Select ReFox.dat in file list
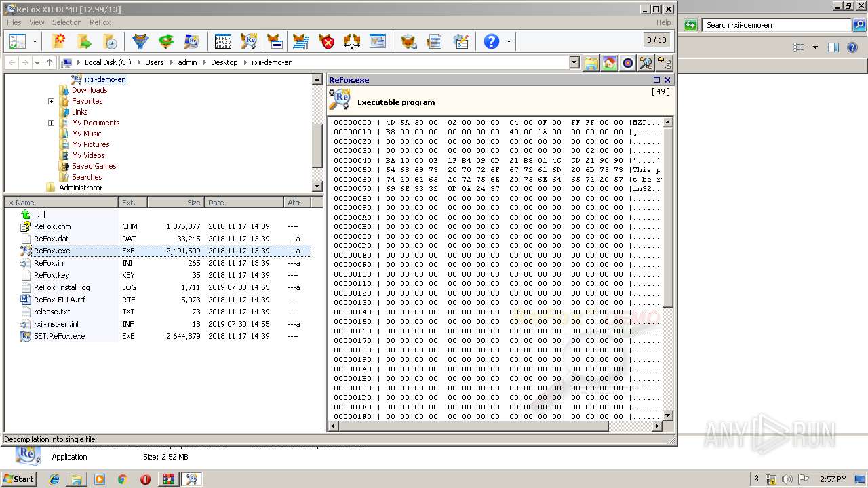Image resolution: width=868 pixels, height=488 pixels. pyautogui.click(x=52, y=239)
